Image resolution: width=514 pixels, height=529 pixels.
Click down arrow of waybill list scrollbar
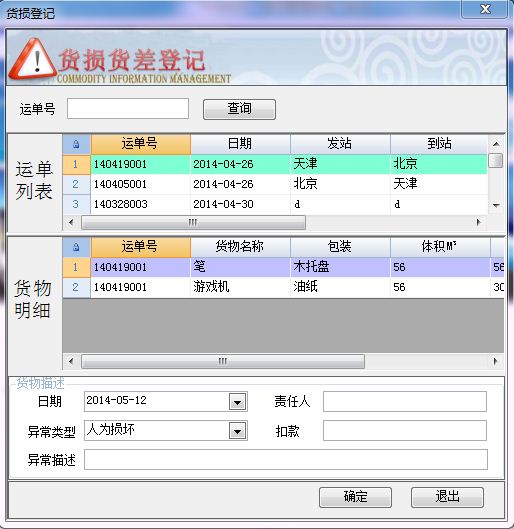tap(496, 205)
